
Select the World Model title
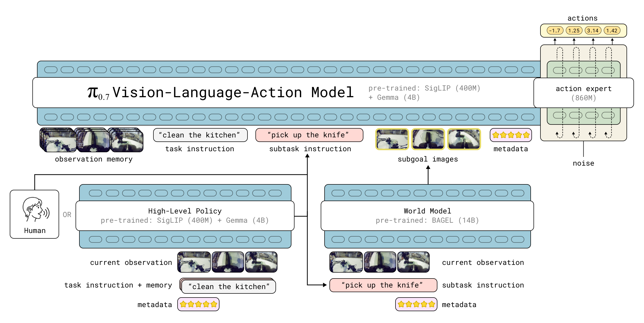coord(427,211)
